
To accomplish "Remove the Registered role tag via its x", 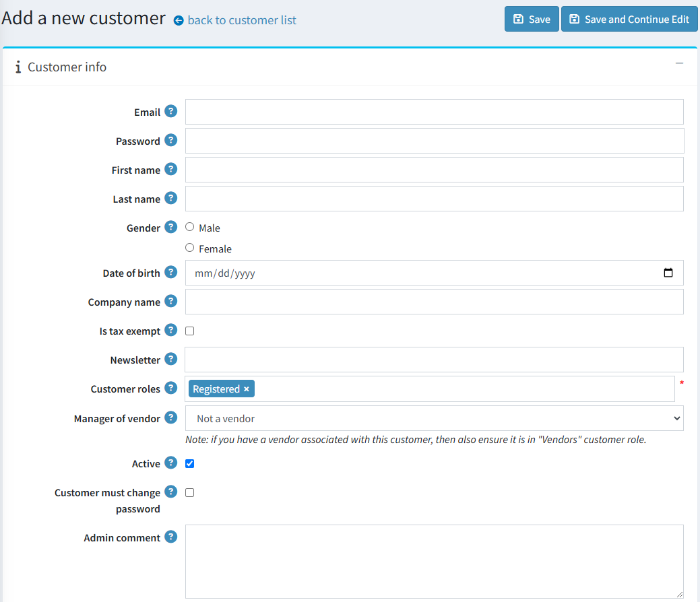I will click(x=247, y=389).
